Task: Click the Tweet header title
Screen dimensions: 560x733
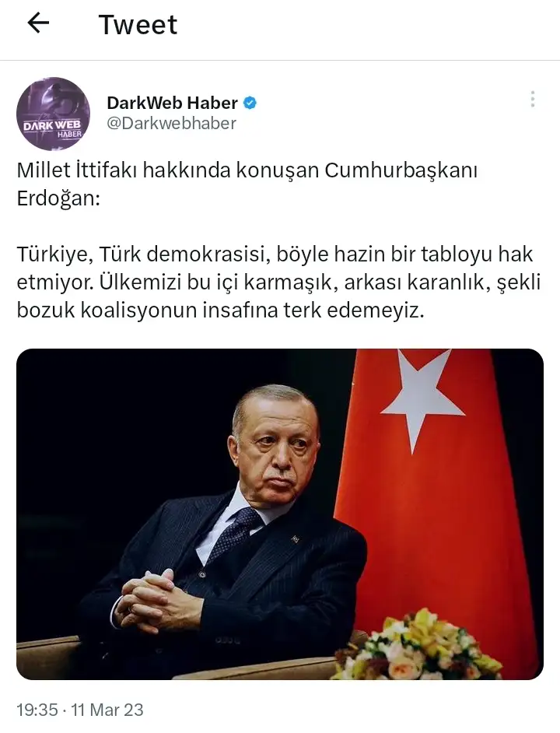Action: (138, 24)
